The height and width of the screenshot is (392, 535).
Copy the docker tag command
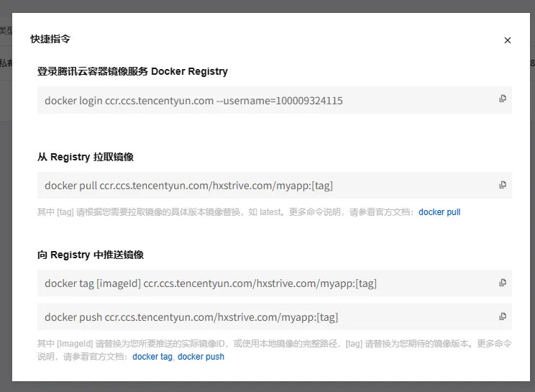pos(503,283)
